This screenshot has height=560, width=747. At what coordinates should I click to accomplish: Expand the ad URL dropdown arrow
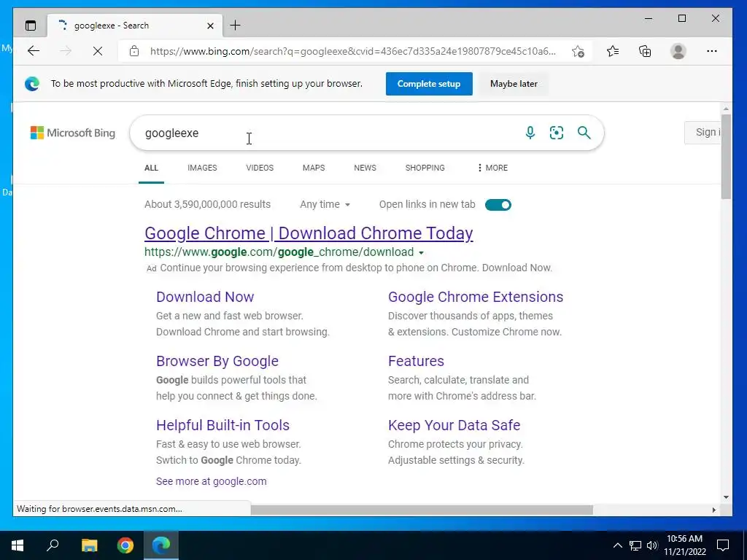[421, 253]
